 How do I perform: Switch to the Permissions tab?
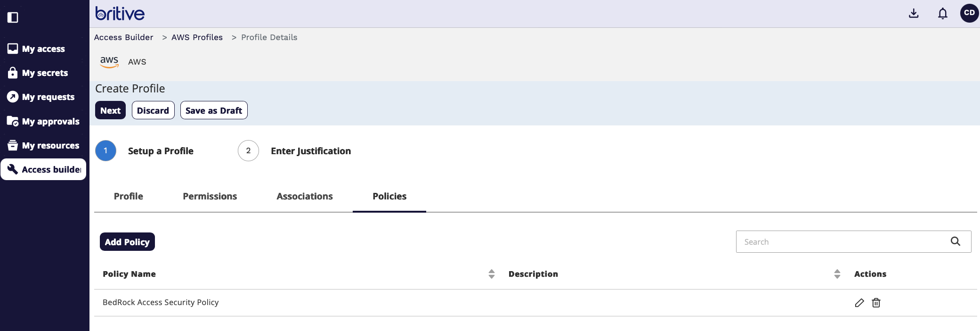coord(210,196)
